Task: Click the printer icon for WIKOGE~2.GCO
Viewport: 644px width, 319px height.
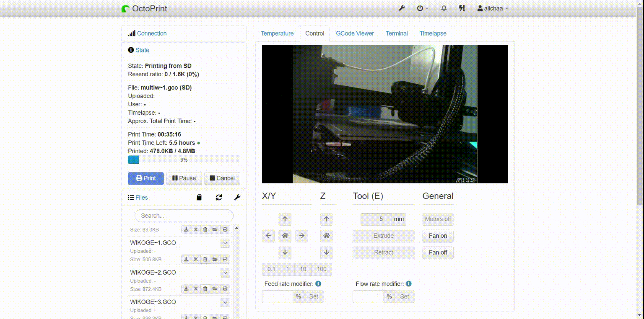Action: pos(225,289)
